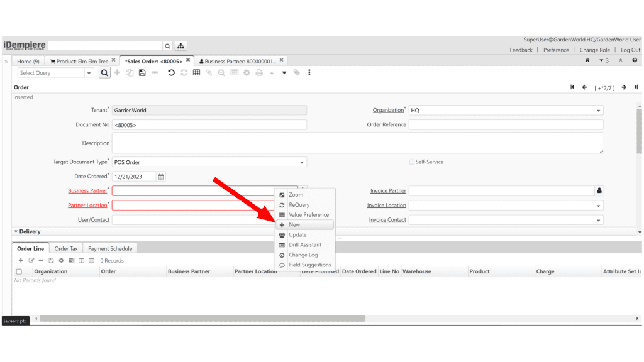Screen dimensions: 644x362
Task: Toggle grid view in the main toolbar
Action: (196, 73)
